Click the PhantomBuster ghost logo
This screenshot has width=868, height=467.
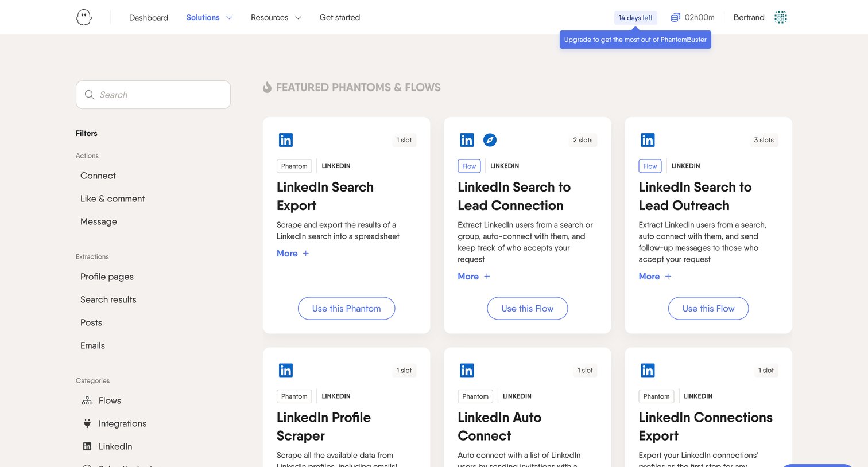tap(84, 17)
